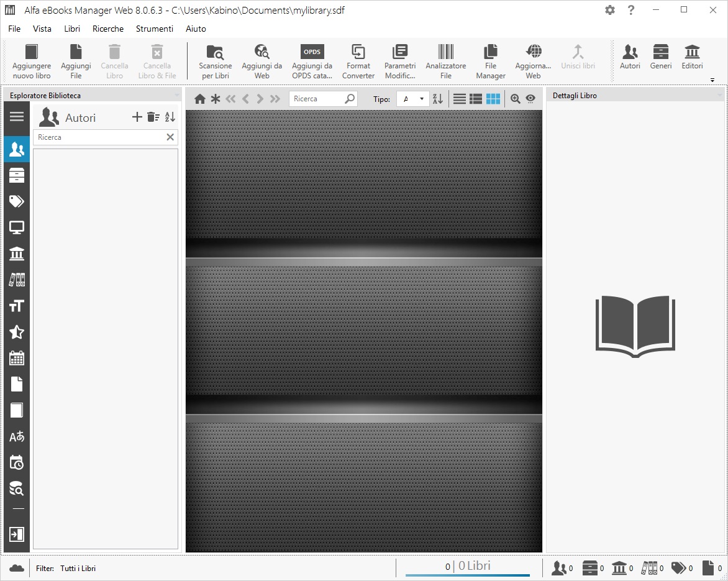Open the File menu
This screenshot has width=728, height=581.
14,29
